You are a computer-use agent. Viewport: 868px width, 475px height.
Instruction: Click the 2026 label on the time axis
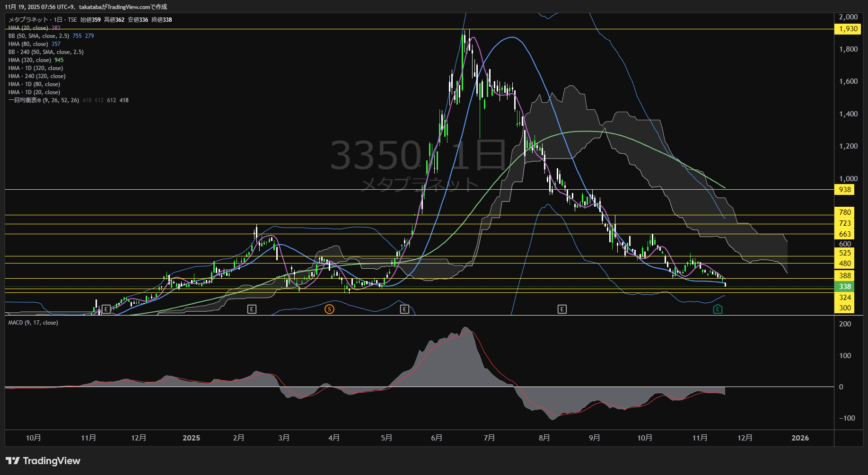click(x=800, y=438)
